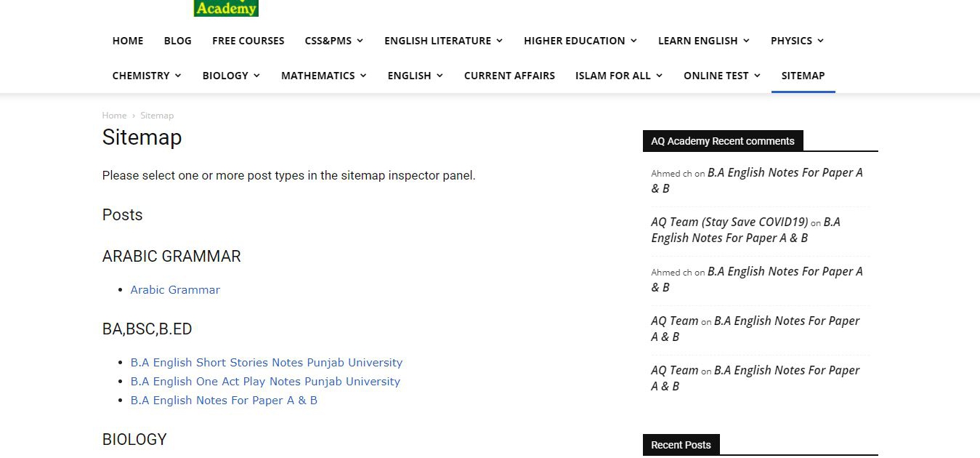Expand the English Literature dropdown menu
Screen dimensions: 980x458
click(x=443, y=41)
